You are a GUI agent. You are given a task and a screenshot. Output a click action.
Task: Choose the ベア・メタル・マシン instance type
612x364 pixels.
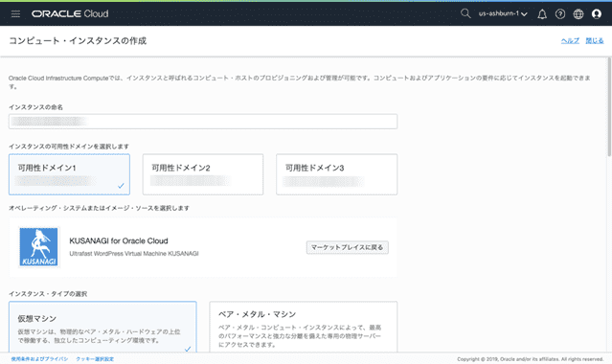pyautogui.click(x=304, y=328)
